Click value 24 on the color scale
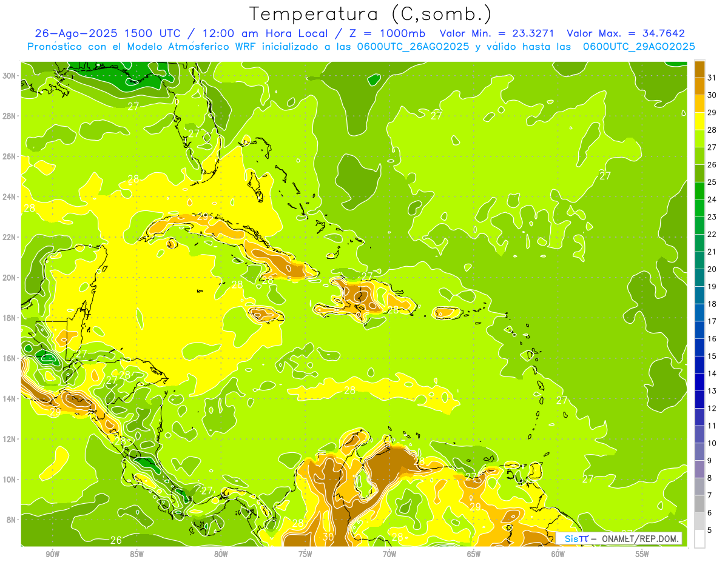728x562 pixels. pos(712,199)
